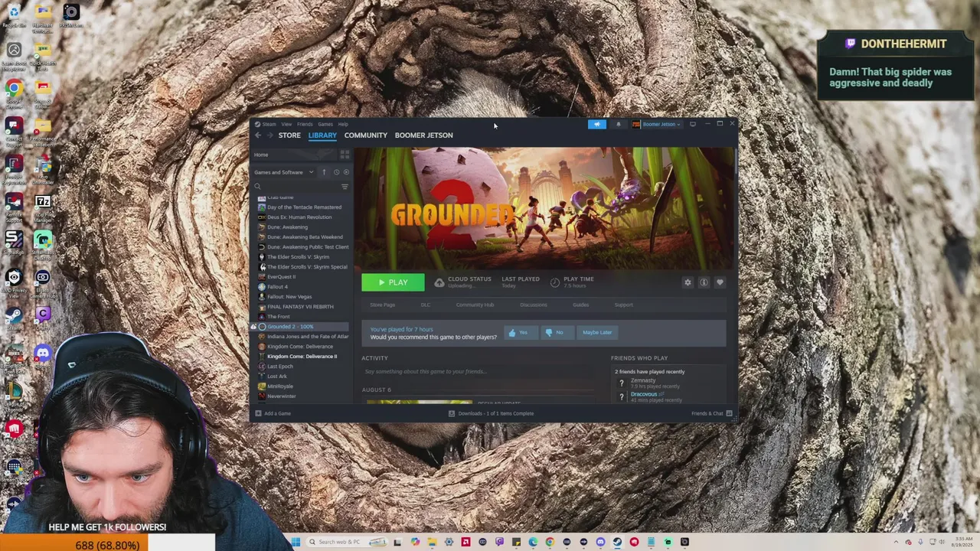Image resolution: width=980 pixels, height=551 pixels.
Task: Open Friends & Chat panel
Action: pyautogui.click(x=711, y=413)
